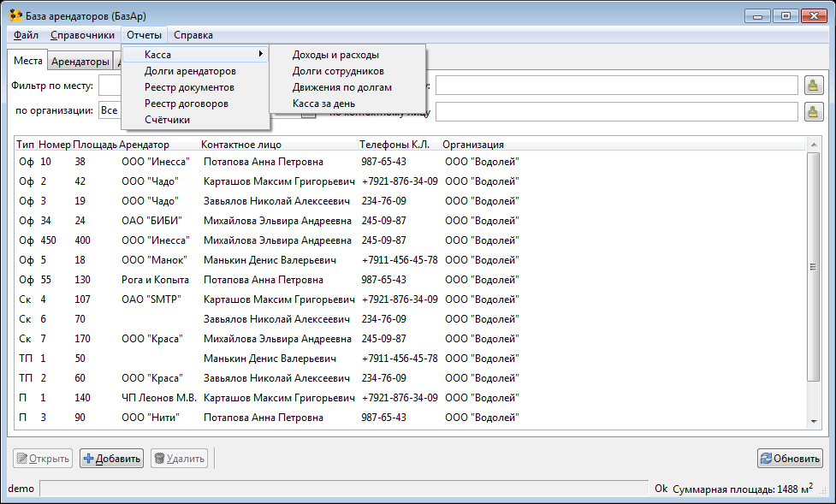This screenshot has height=504, width=836.
Task: Open Реестр документов report
Action: click(x=195, y=87)
